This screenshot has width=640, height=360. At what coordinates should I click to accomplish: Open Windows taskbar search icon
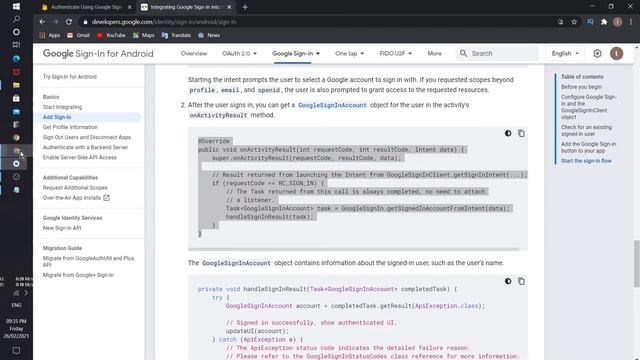16,19
